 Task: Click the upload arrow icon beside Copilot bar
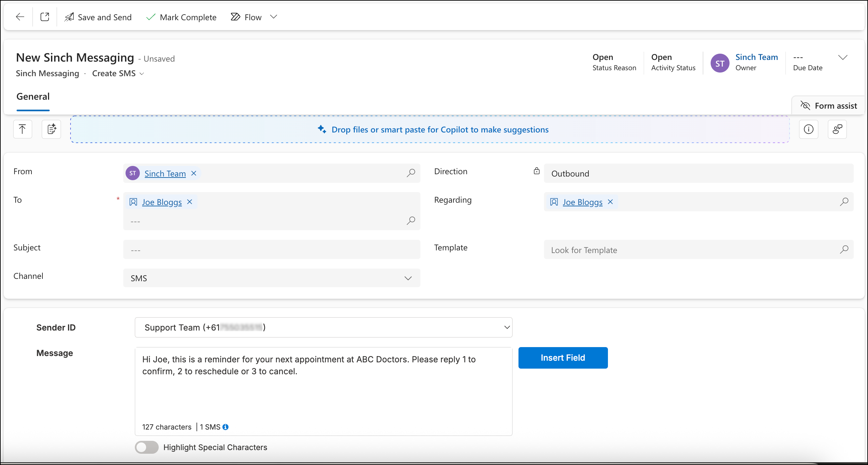23,129
